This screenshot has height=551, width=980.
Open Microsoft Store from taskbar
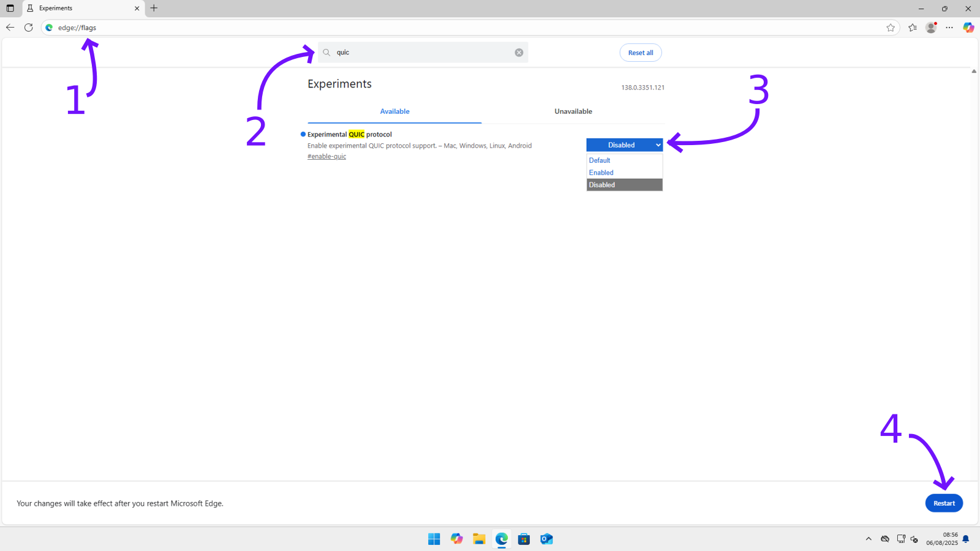point(524,539)
